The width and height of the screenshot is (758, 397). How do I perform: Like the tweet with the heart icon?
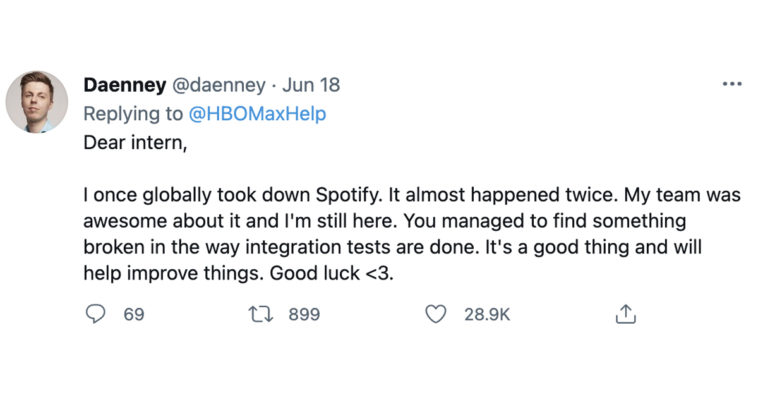436,314
